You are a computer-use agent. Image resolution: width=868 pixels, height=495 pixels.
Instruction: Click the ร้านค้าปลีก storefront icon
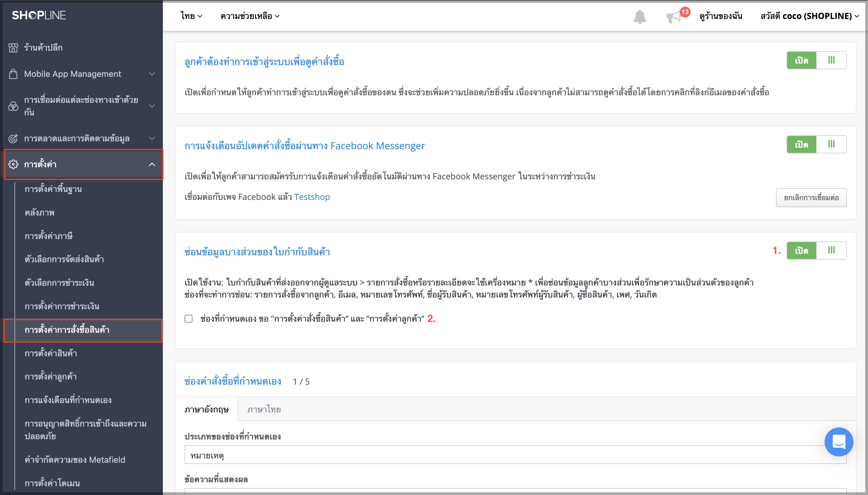[13, 48]
